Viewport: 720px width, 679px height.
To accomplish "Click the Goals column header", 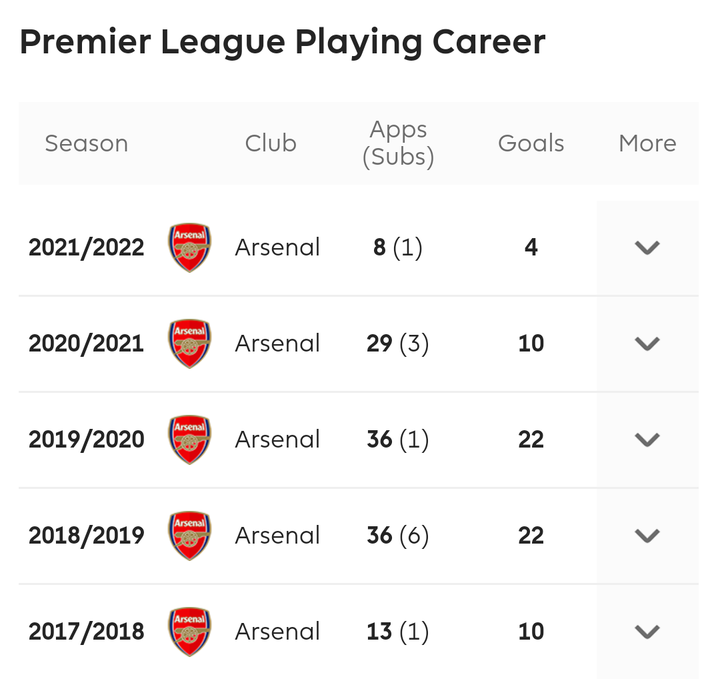I will [531, 143].
